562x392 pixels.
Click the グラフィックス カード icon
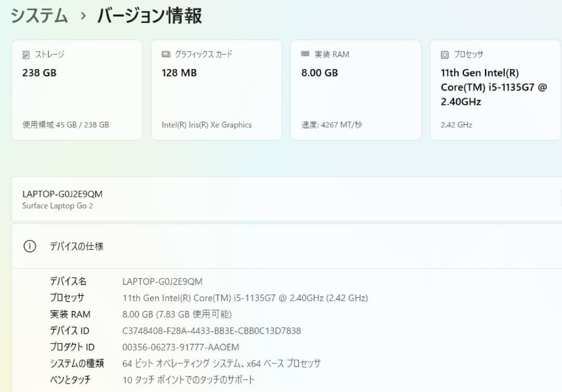(165, 54)
